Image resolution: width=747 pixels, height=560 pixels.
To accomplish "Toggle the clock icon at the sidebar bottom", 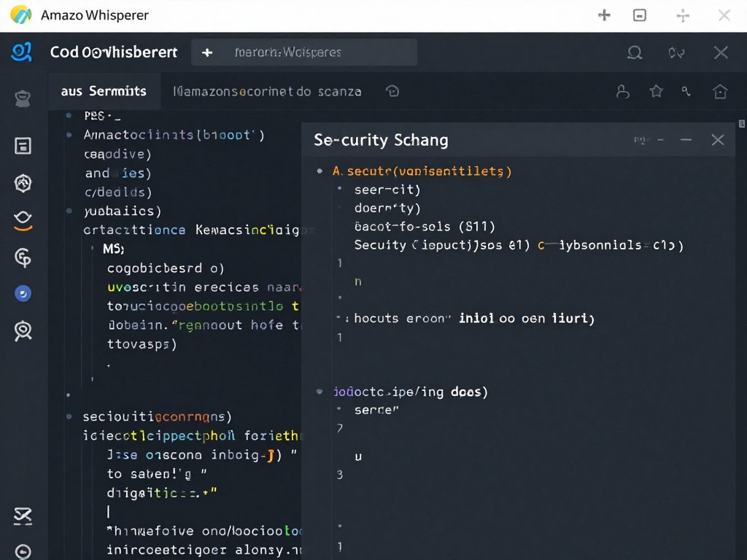I will click(22, 551).
